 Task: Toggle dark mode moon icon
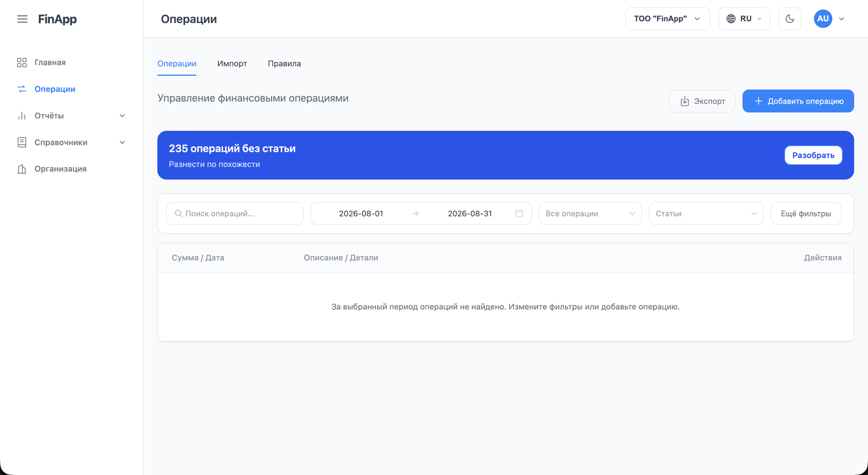[x=789, y=19]
